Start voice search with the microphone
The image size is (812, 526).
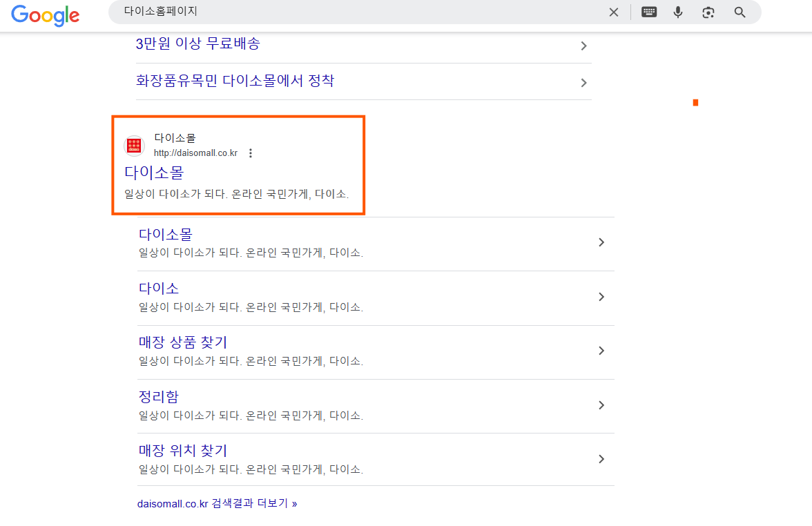[x=678, y=12]
